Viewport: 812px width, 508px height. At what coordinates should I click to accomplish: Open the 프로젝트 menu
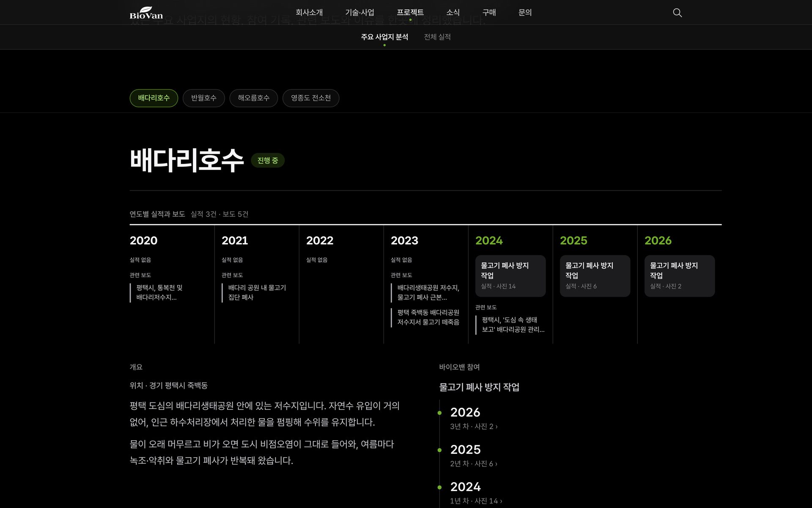point(410,13)
